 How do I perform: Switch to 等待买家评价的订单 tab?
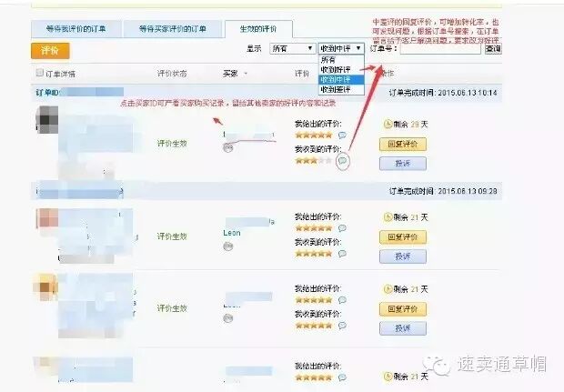point(172,29)
